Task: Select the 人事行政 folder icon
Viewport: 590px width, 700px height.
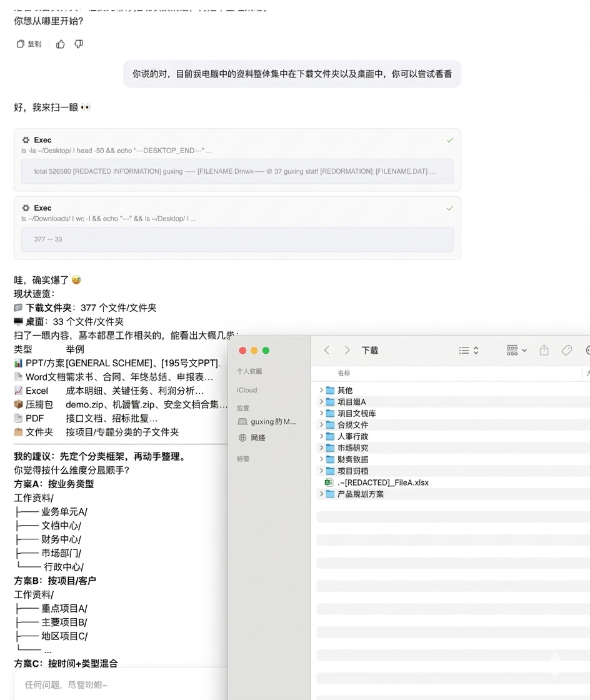Action: pos(330,436)
